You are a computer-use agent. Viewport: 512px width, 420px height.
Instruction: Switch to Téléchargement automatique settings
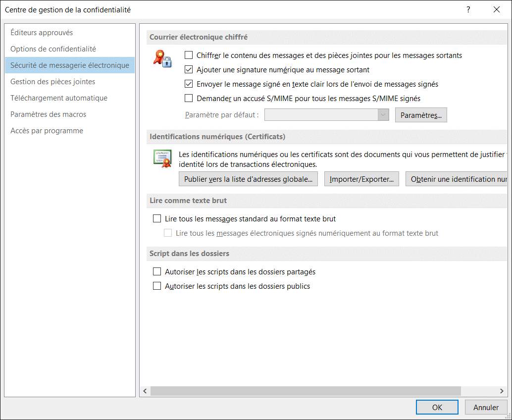(59, 98)
